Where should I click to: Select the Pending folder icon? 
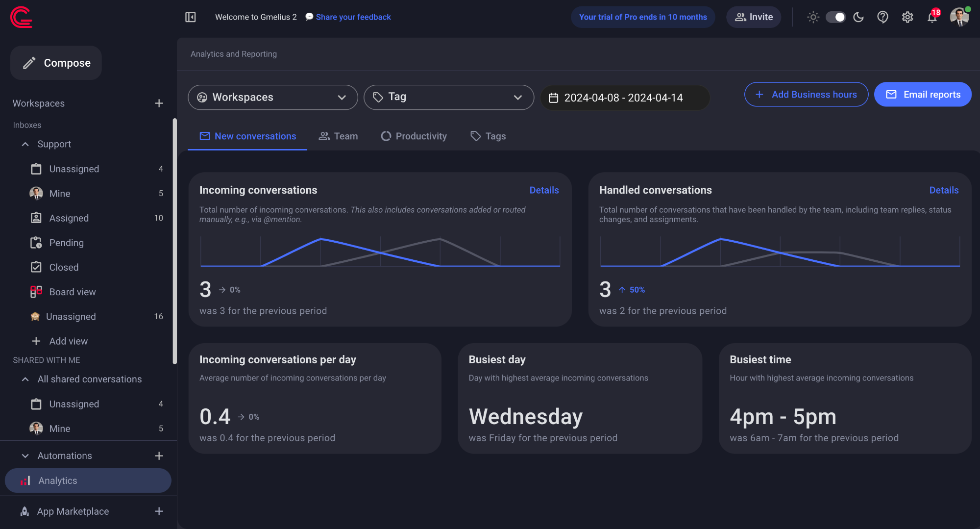pyautogui.click(x=36, y=242)
